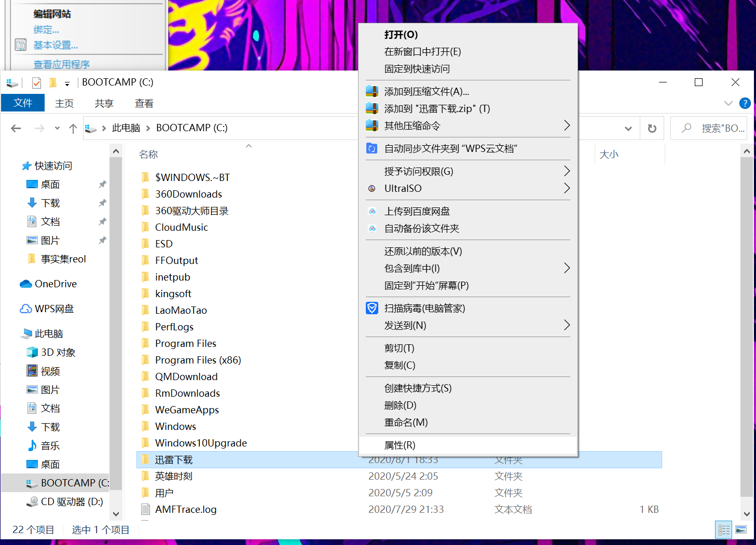
Task: Click the WPS网盘 cloud icon in the sidebar
Action: click(x=26, y=309)
